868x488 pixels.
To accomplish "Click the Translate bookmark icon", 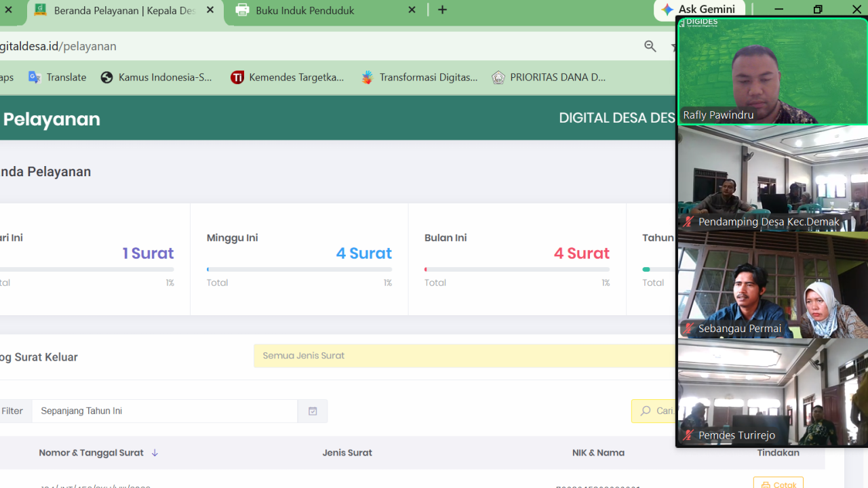I will point(35,77).
